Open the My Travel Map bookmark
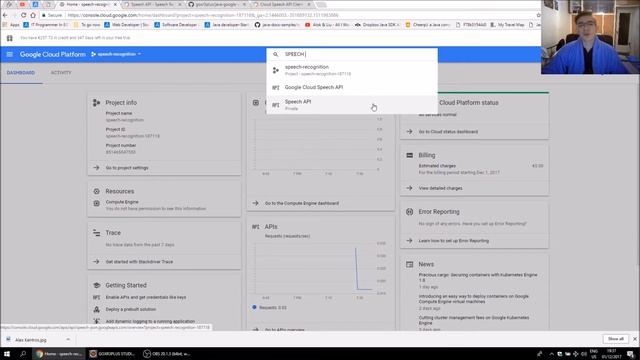The image size is (640, 360). pyautogui.click(x=507, y=25)
